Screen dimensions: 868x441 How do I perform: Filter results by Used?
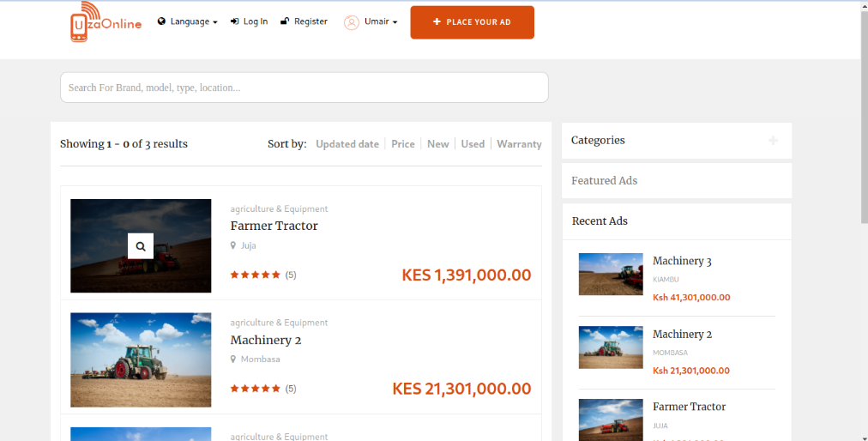coord(473,144)
